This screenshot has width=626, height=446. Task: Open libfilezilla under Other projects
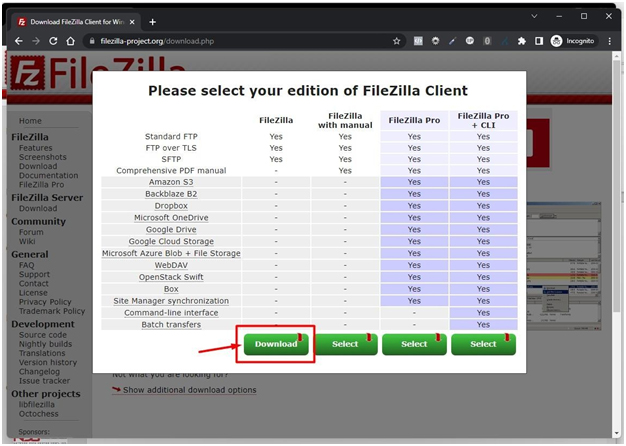coord(37,404)
